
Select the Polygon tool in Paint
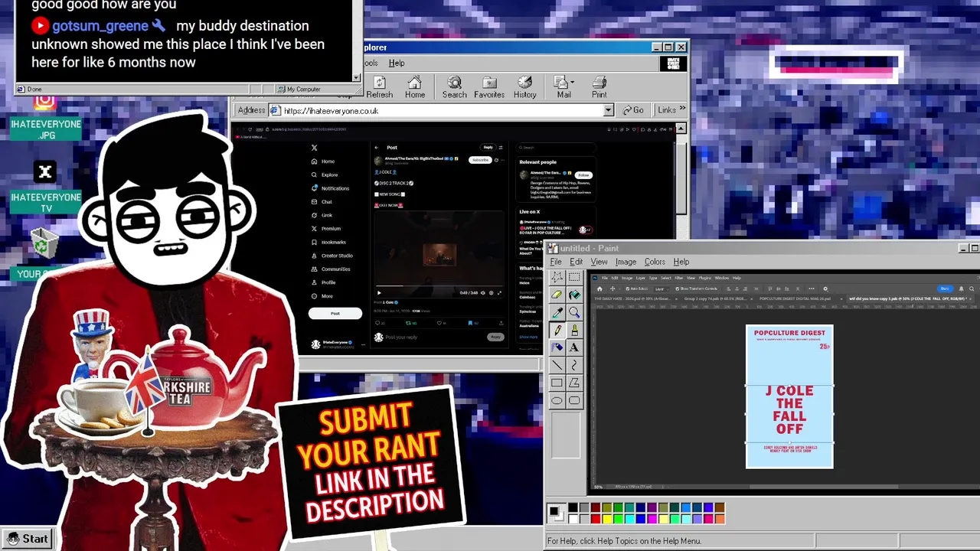[574, 383]
